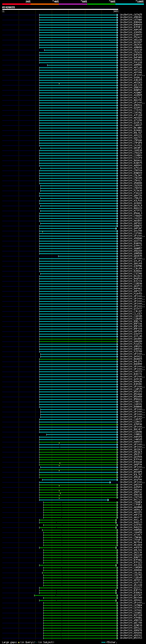146x644 pixels.
Task: Open hit UniRef100_C6TAZ5
Action: tap(131, 15)
